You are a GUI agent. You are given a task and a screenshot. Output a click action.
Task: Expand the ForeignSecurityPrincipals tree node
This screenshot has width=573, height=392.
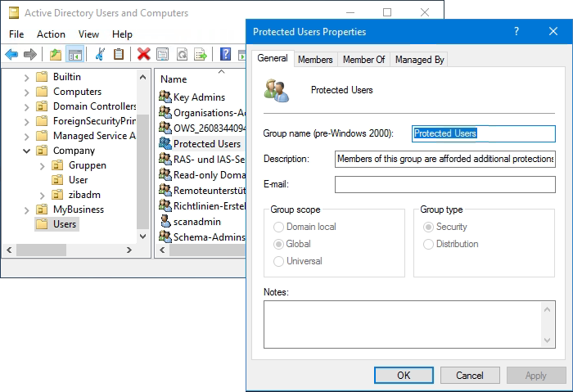[26, 122]
